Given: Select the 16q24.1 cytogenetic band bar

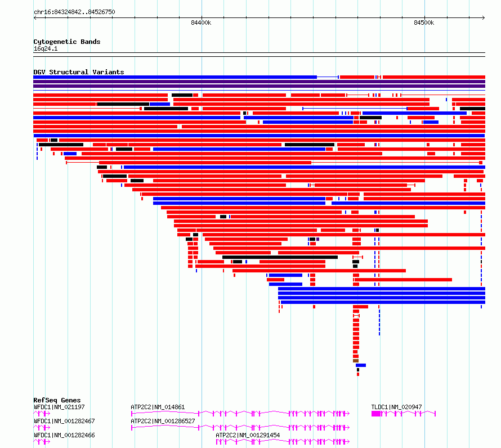Looking at the screenshot, I should pyautogui.click(x=259, y=55).
